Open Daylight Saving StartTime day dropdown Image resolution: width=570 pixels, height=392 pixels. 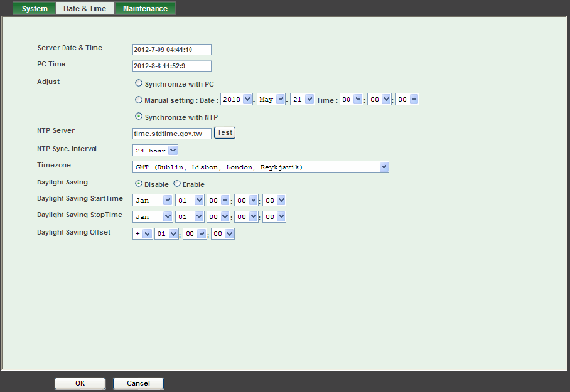coord(190,200)
